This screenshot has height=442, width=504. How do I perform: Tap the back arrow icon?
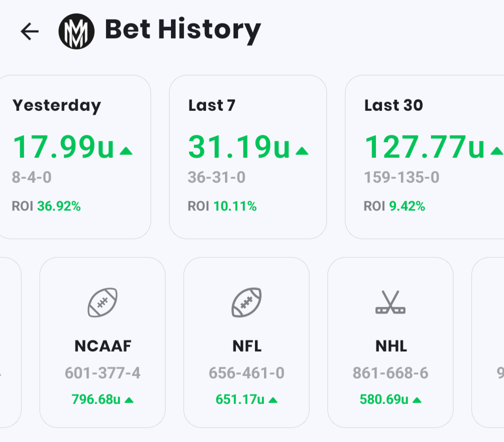(29, 31)
